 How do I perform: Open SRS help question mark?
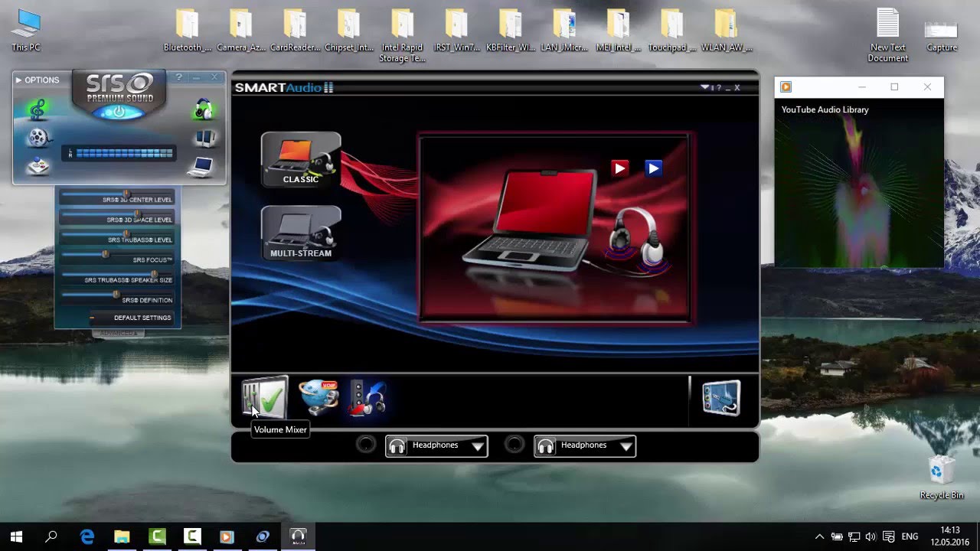178,77
